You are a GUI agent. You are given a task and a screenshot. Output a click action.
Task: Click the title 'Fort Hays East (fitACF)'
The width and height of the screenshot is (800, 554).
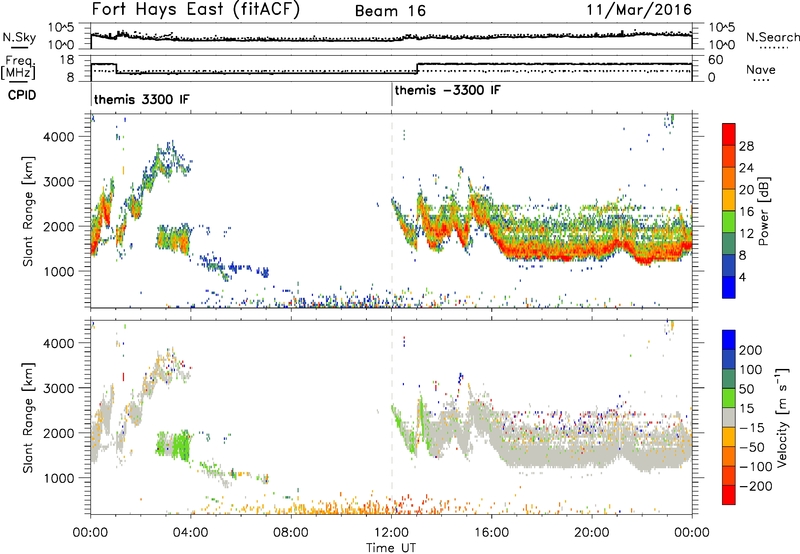pyautogui.click(x=196, y=10)
